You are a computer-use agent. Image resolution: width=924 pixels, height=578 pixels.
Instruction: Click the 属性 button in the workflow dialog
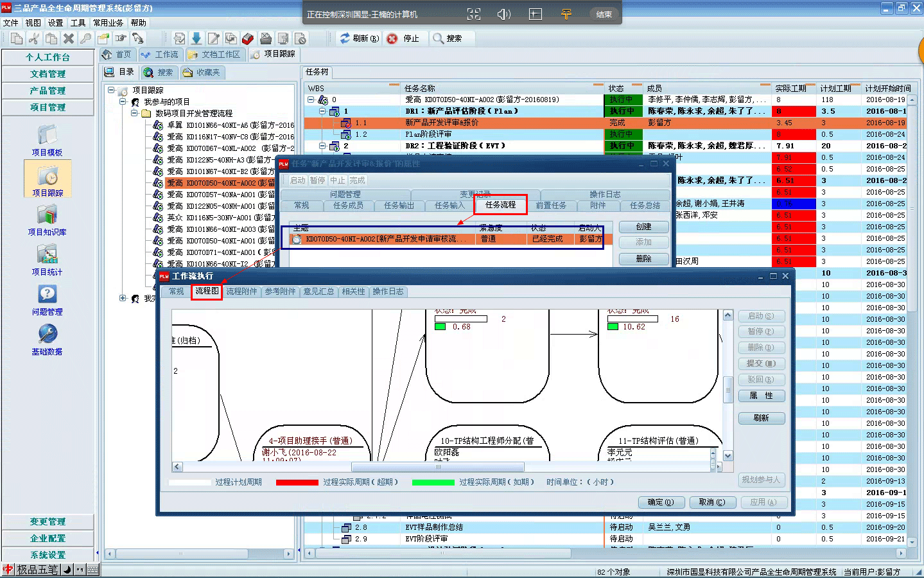(x=762, y=396)
